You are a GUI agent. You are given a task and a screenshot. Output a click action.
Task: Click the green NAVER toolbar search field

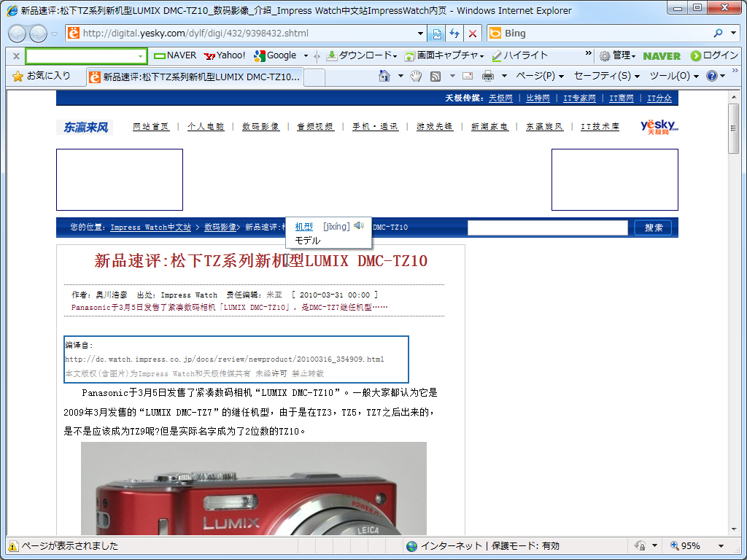coord(86,56)
